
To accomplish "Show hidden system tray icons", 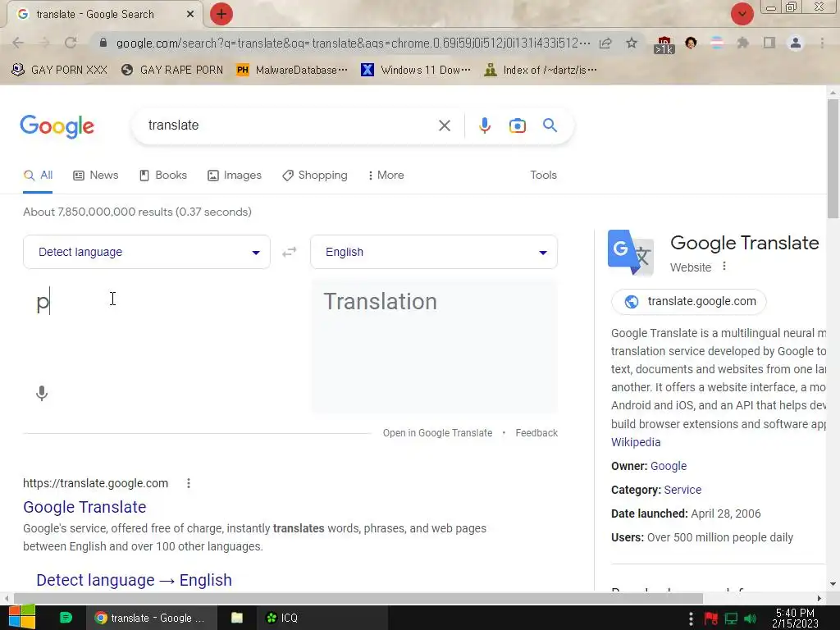I will pos(691,618).
